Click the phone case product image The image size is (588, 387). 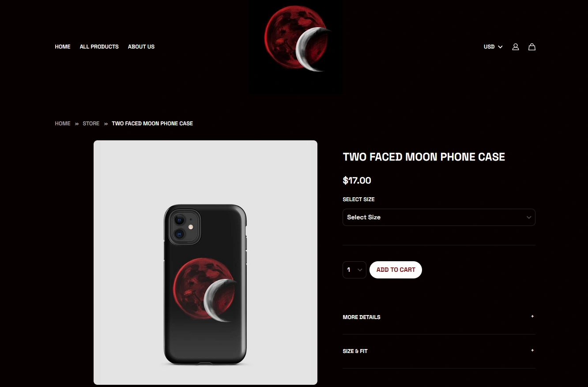(x=205, y=263)
